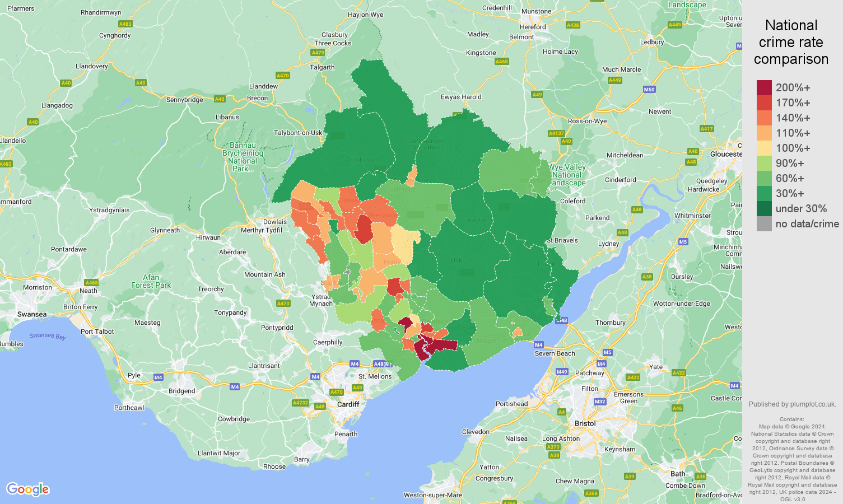Click the Google logo on the map
The height and width of the screenshot is (504, 843).
tap(28, 489)
